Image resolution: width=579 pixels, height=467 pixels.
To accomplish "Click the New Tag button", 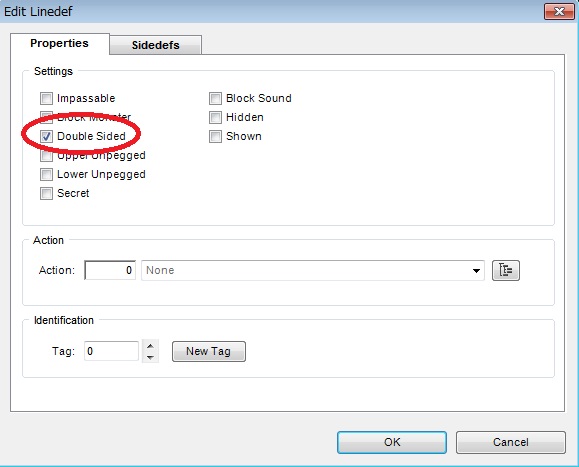I will coord(209,351).
